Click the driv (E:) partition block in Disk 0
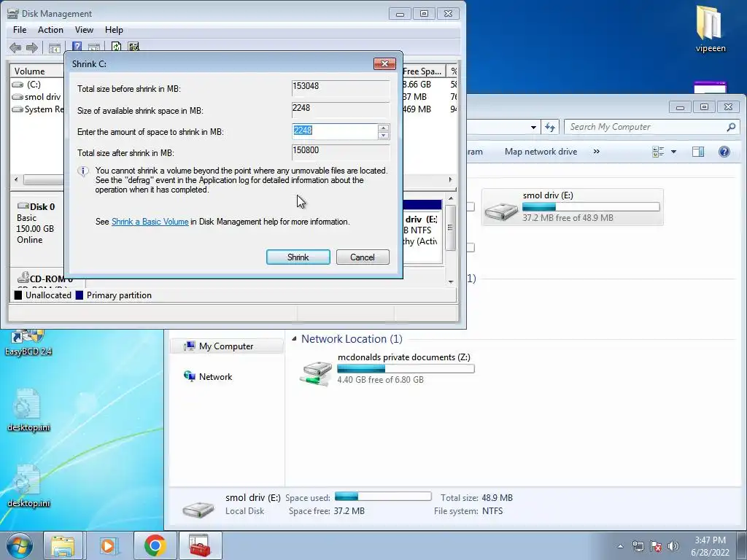This screenshot has height=560, width=747. [x=422, y=231]
